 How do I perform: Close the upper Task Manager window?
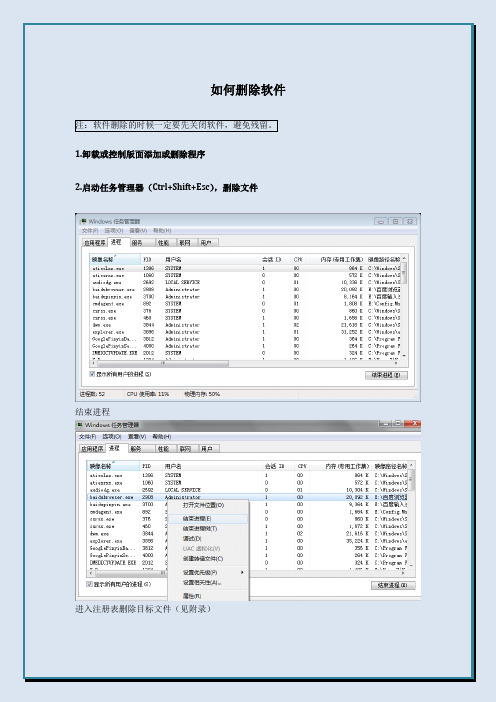410,221
